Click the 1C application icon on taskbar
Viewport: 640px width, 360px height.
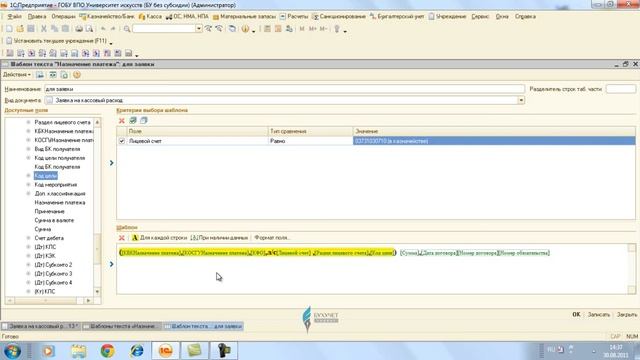(x=166, y=351)
